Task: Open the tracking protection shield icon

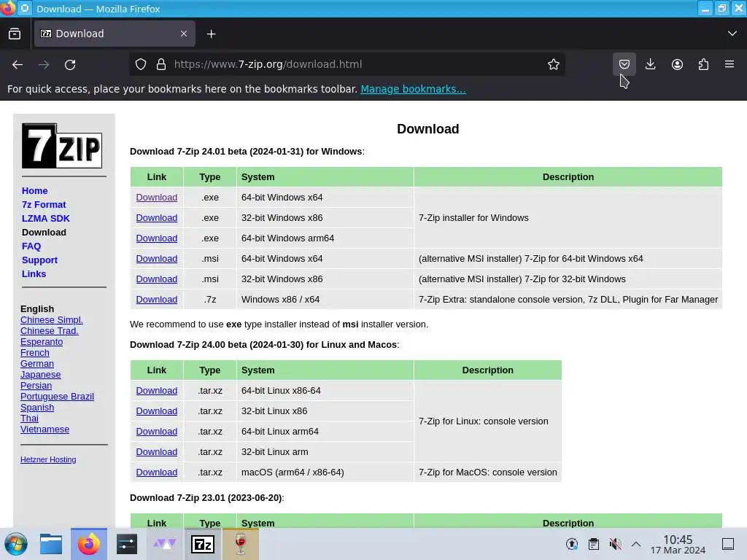Action: (x=141, y=64)
